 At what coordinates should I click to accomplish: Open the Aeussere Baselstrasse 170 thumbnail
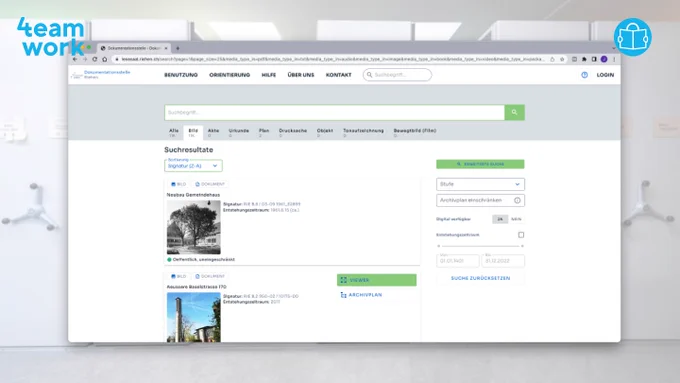pyautogui.click(x=193, y=317)
